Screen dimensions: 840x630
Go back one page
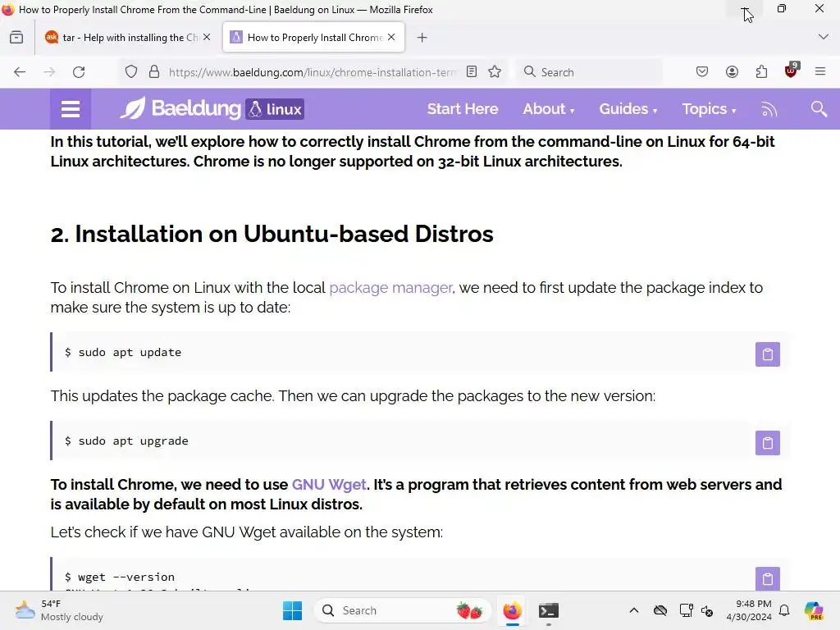point(20,72)
